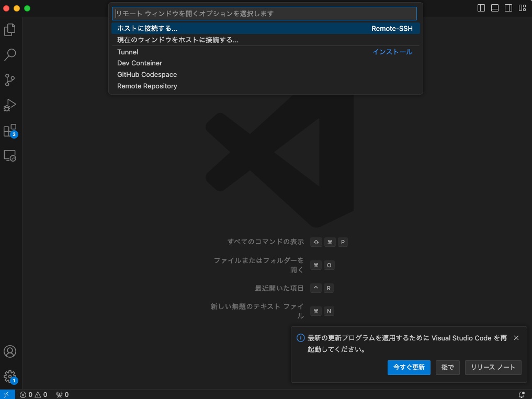Open the Explorer view in the activity bar
Screen dimensions: 532x399
point(9,30)
